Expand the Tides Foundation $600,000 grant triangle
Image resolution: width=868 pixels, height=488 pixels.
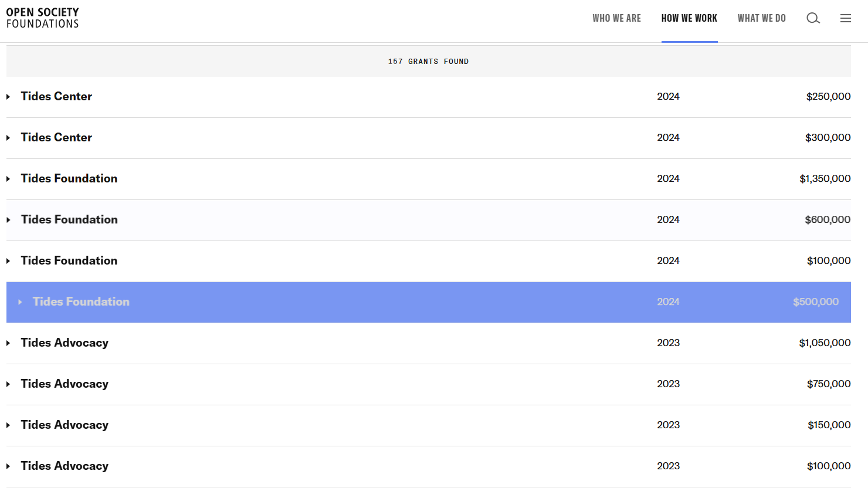(8, 220)
